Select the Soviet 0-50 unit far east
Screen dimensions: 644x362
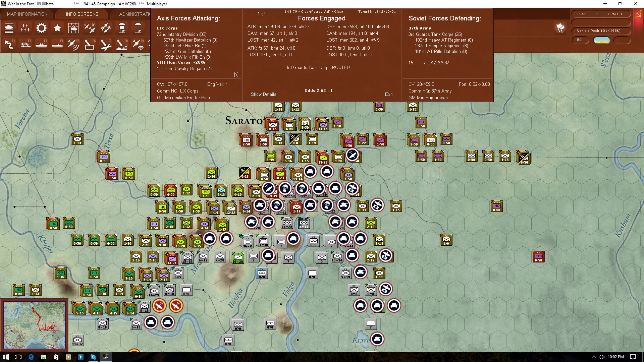pos(538,257)
